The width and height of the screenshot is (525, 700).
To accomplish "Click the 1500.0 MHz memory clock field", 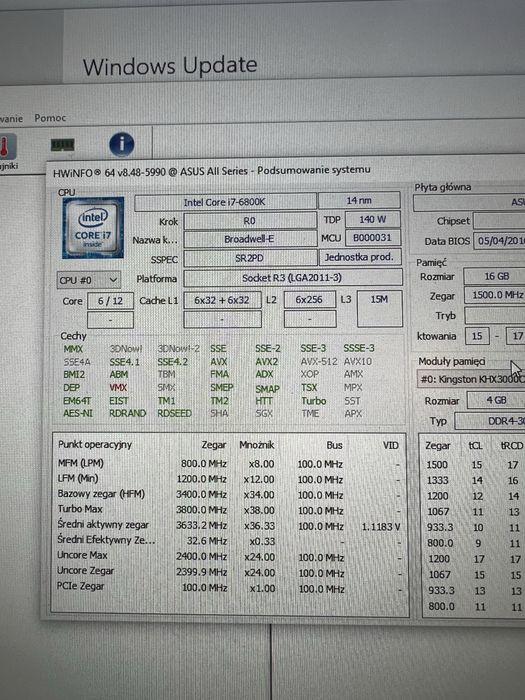I will tap(495, 295).
